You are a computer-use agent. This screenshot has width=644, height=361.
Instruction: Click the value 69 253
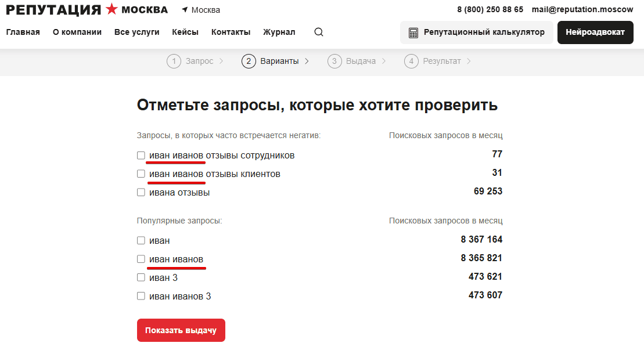488,192
